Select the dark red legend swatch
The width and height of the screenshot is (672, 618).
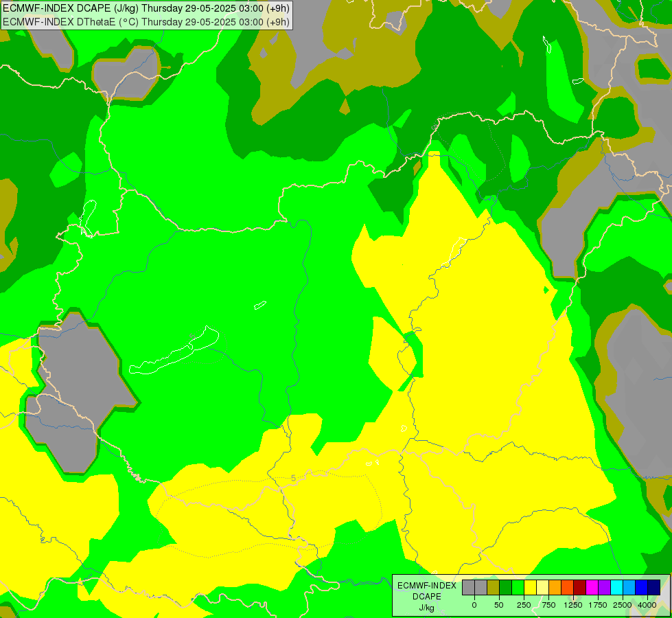580,588
